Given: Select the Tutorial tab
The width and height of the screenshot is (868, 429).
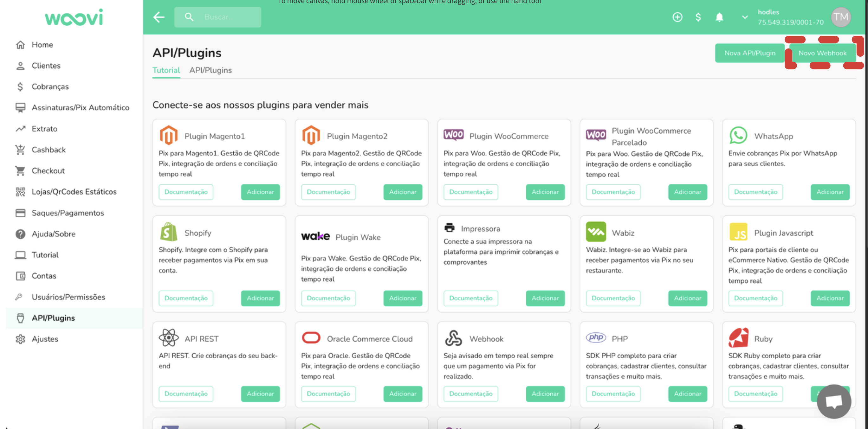Looking at the screenshot, I should click(x=166, y=70).
